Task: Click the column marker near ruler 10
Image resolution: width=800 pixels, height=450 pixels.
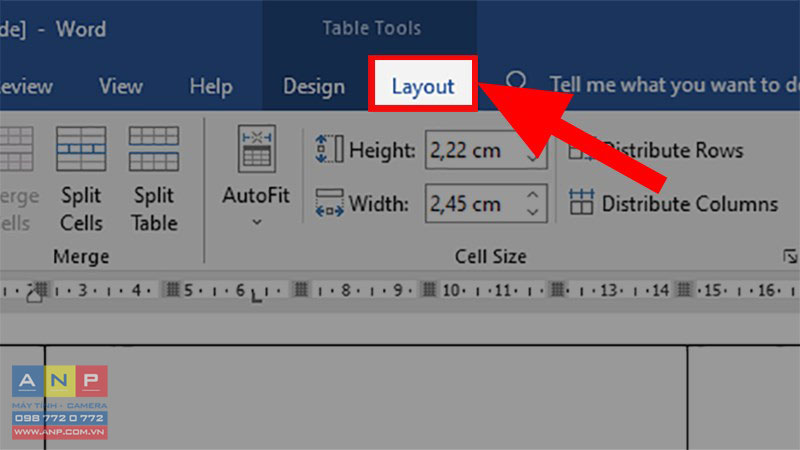Action: point(429,290)
